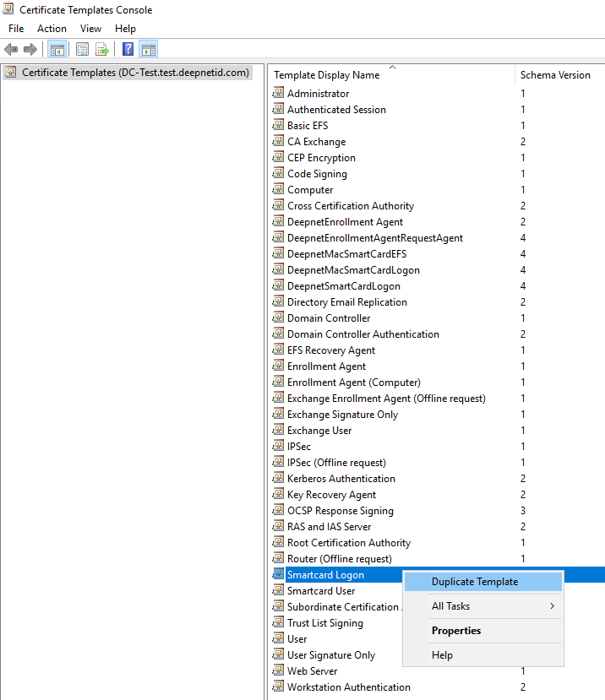This screenshot has height=700, width=605.
Task: Select the DeepnetSmartCardLogon template row
Action: tap(343, 286)
